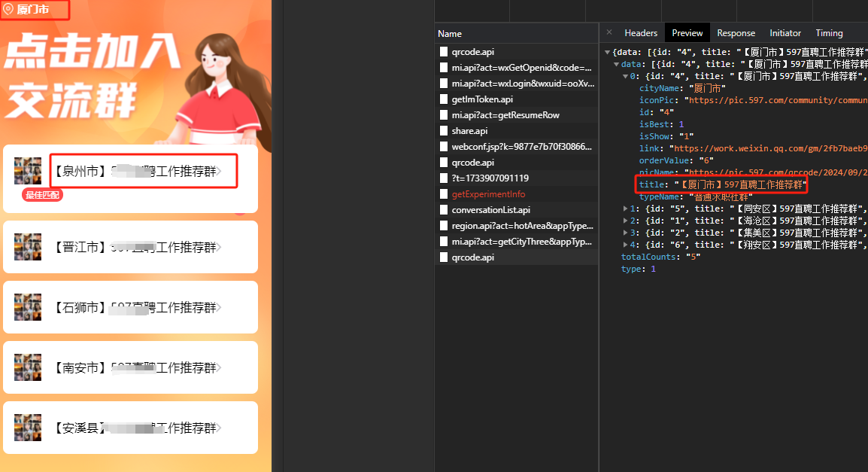Collapse the root JSON object
The image size is (868, 472).
(607, 52)
